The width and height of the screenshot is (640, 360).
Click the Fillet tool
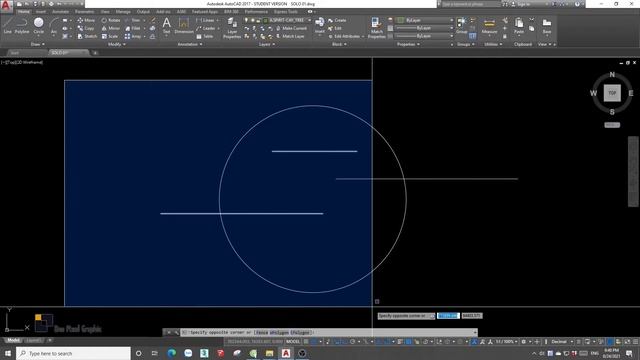click(133, 28)
